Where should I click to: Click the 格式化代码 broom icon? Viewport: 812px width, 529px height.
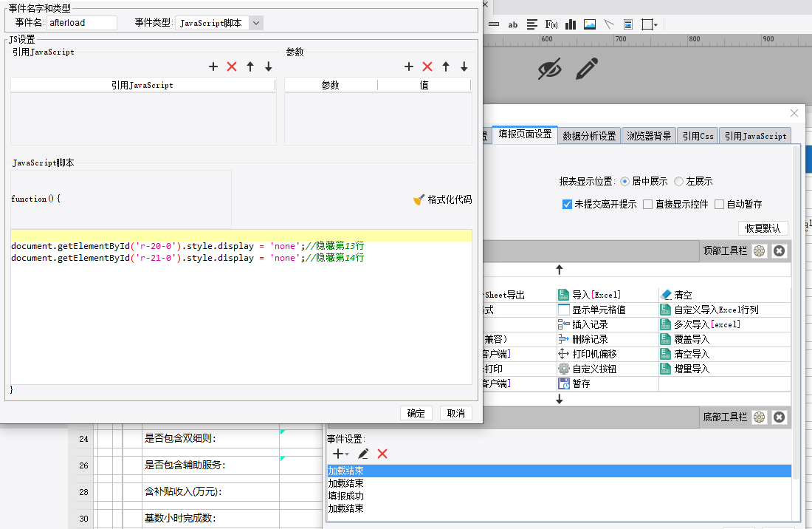pyautogui.click(x=419, y=199)
